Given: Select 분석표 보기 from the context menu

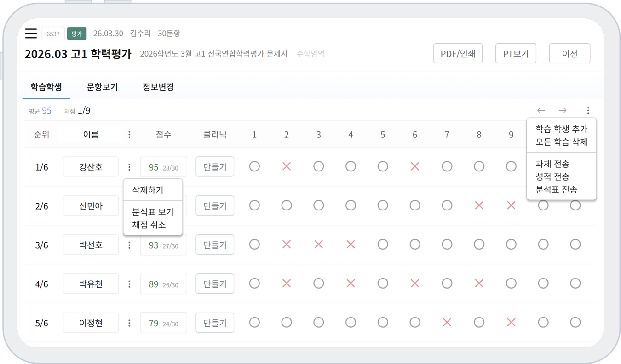Looking at the screenshot, I should coord(153,212).
